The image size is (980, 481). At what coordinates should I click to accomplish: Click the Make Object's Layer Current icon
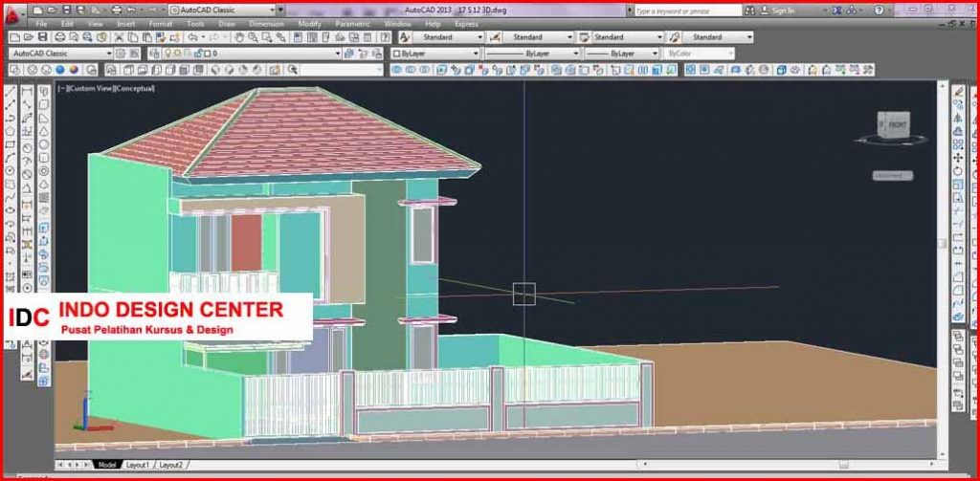348,54
